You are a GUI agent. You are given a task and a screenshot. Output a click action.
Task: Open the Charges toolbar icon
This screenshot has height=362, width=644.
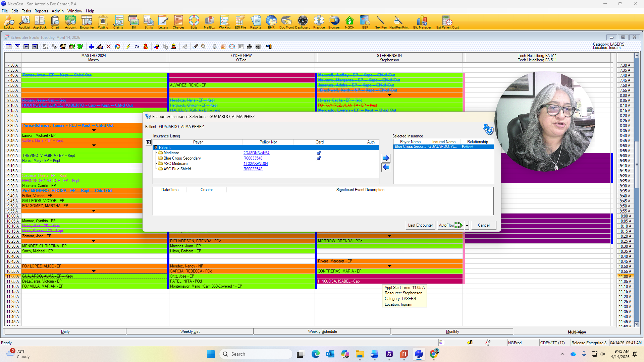(x=178, y=22)
